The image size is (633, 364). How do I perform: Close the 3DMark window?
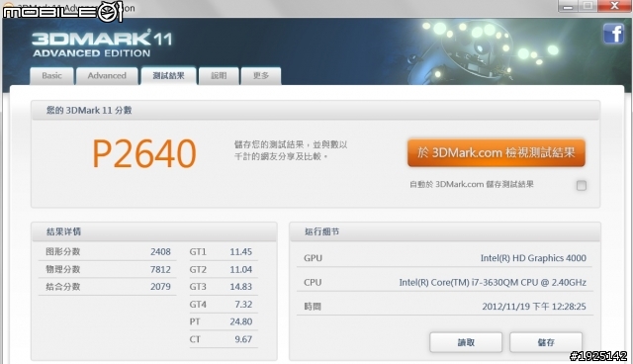point(614,6)
